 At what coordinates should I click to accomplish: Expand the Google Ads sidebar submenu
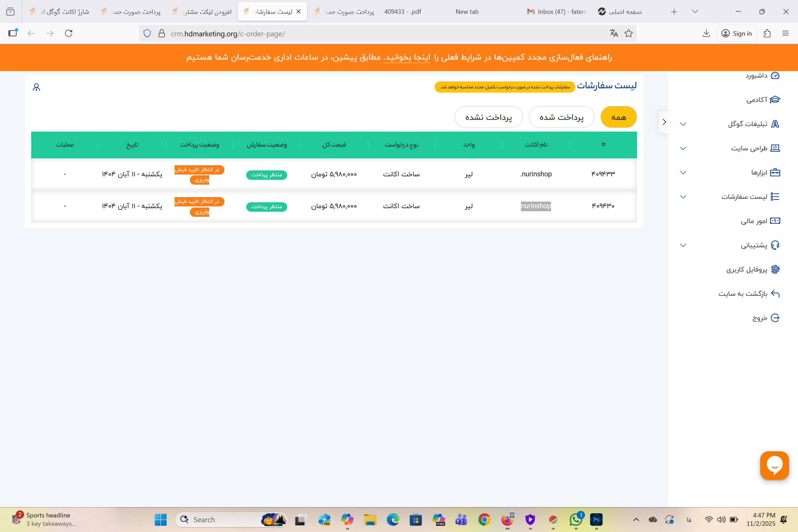[683, 124]
